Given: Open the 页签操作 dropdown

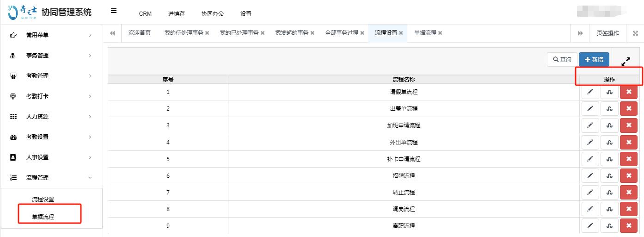Looking at the screenshot, I should coord(607,33).
